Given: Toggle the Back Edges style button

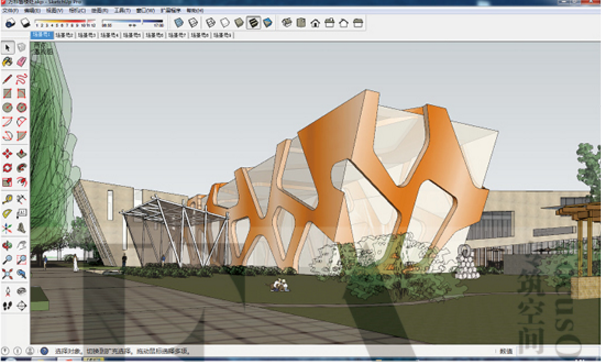Looking at the screenshot, I should point(193,23).
